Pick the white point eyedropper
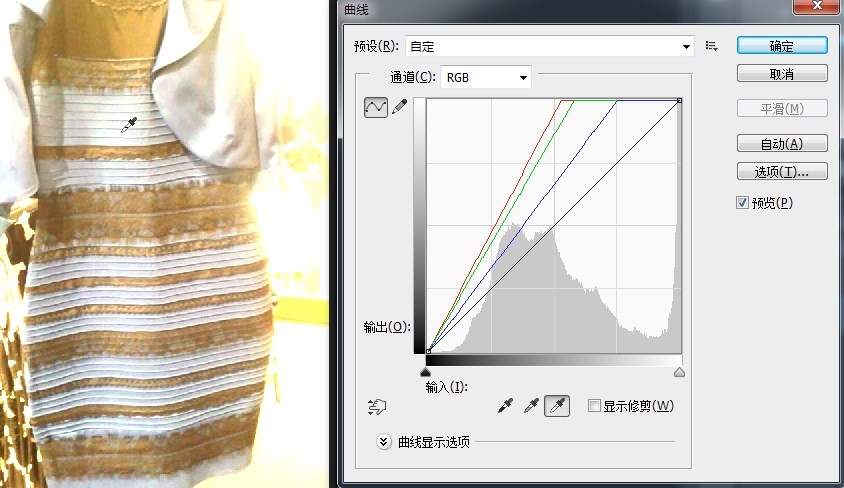 click(557, 405)
